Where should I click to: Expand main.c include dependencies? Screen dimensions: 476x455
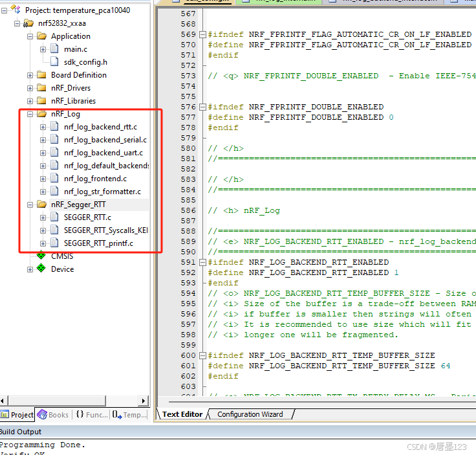[43, 49]
